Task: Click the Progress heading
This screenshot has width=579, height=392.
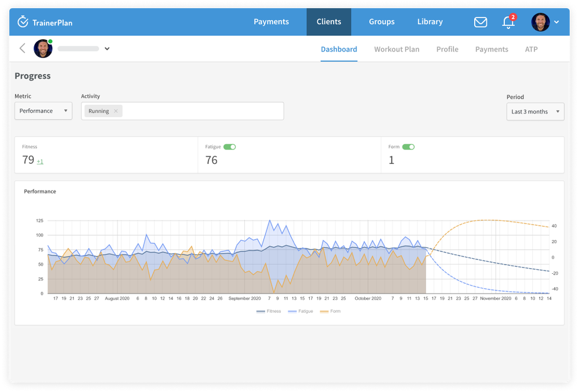Action: coord(32,76)
